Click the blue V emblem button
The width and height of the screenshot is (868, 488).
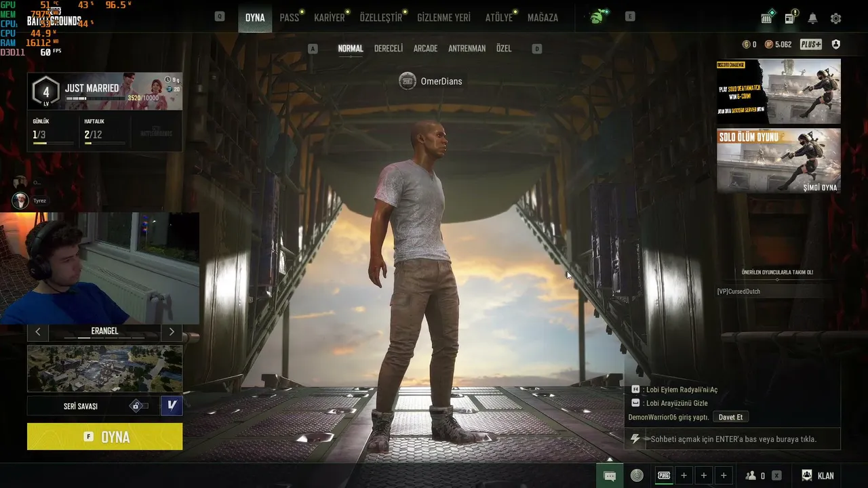click(x=172, y=405)
